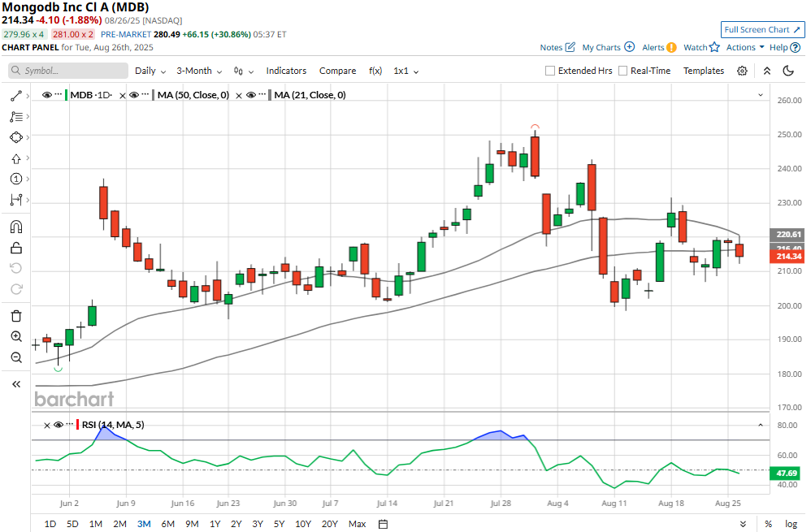Select the 5Y time range
The width and height of the screenshot is (811, 532).
(280, 524)
